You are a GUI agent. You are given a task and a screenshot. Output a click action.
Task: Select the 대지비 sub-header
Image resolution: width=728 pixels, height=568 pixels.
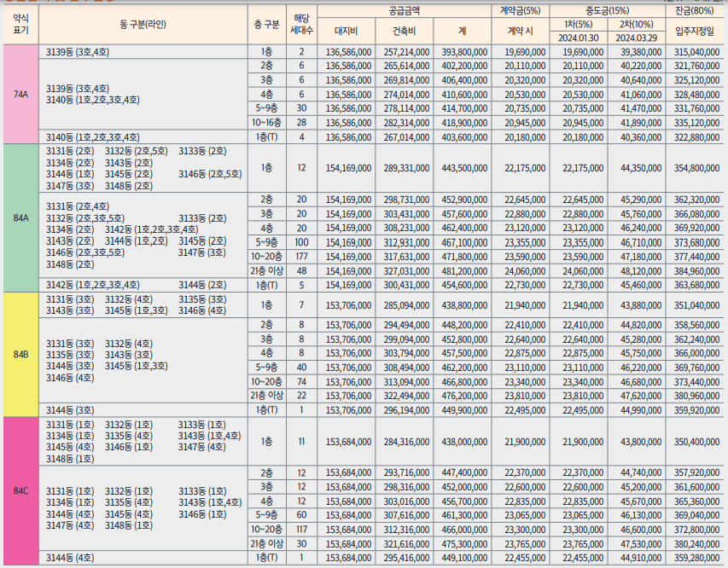click(x=346, y=31)
